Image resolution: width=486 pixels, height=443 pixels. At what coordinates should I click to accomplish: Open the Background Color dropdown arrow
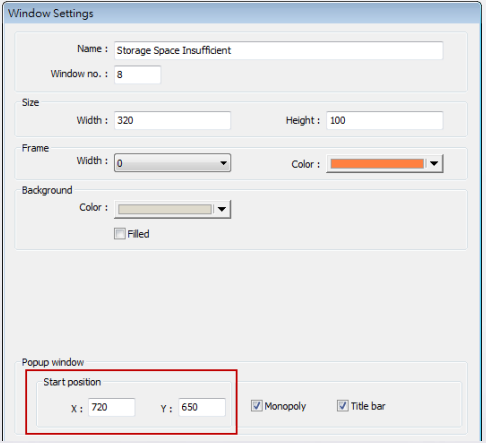[x=222, y=209]
